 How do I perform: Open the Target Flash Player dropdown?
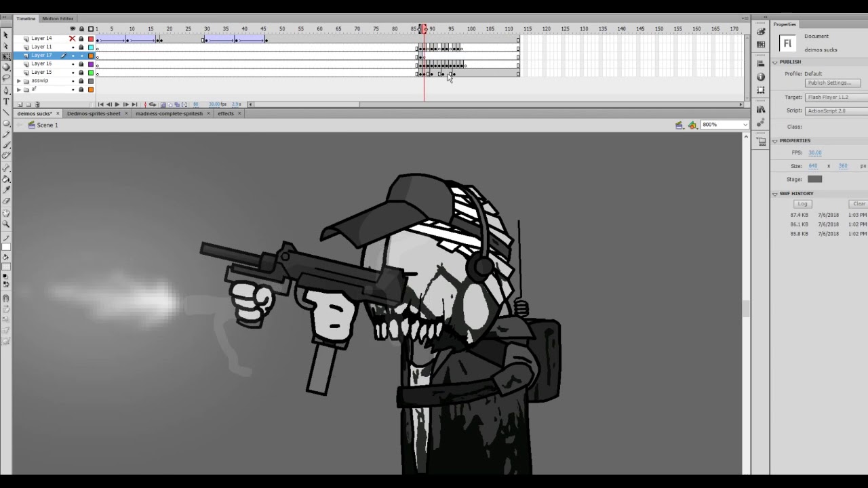[836, 97]
